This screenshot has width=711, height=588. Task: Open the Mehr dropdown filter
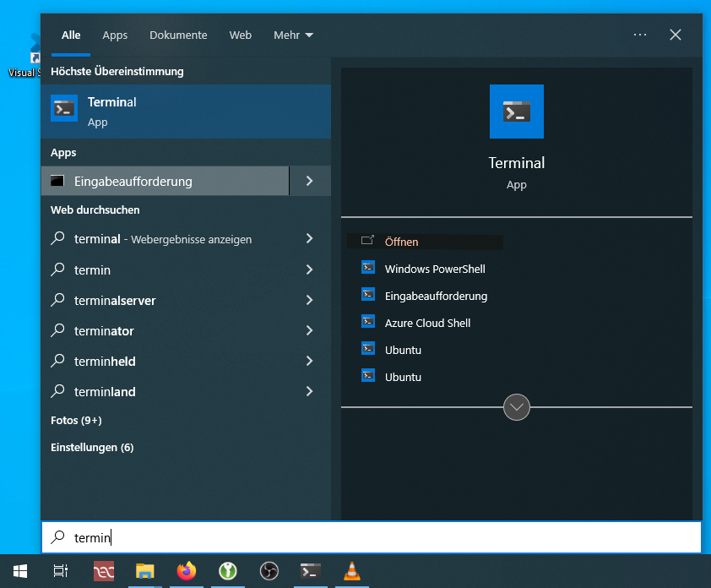pos(293,35)
